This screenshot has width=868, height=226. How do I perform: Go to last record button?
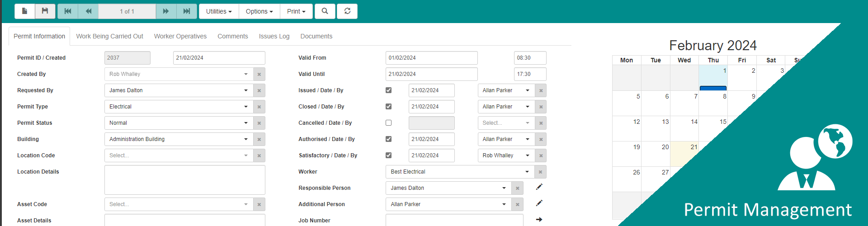point(186,11)
